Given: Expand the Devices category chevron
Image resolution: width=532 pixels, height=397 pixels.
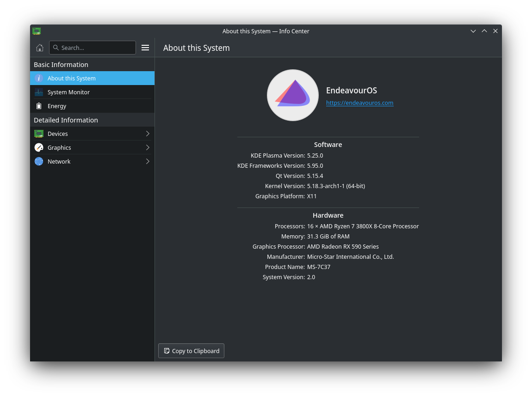Looking at the screenshot, I should tap(148, 134).
